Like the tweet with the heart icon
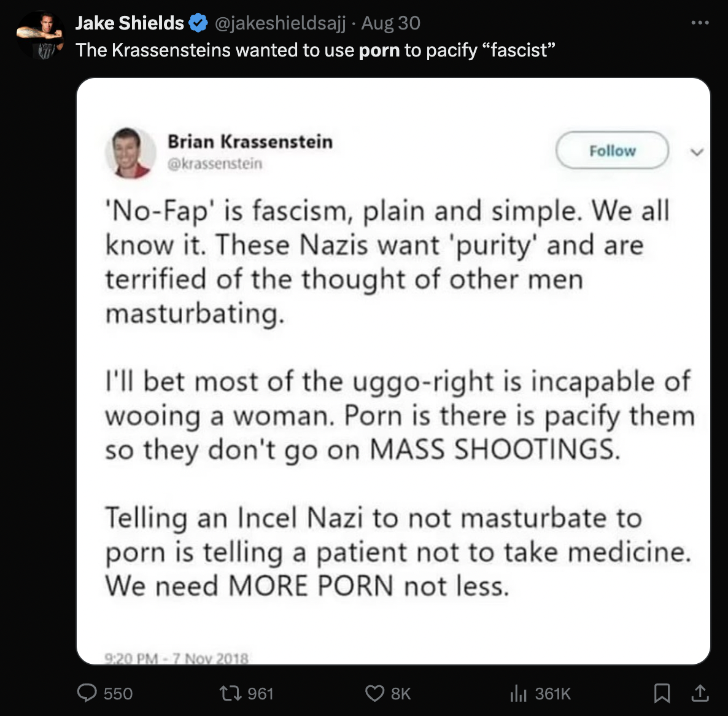 pyautogui.click(x=374, y=693)
